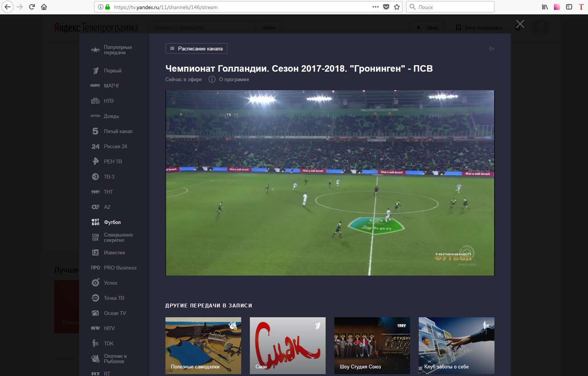This screenshot has width=588, height=376.
Task: Click the browser Поиск search field
Action: tap(451, 7)
